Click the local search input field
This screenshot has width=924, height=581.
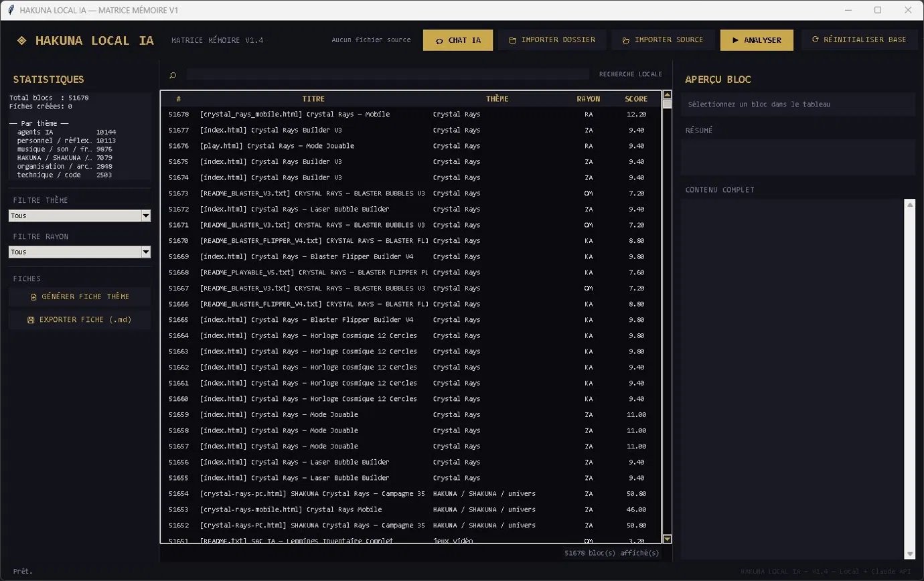pyautogui.click(x=388, y=74)
